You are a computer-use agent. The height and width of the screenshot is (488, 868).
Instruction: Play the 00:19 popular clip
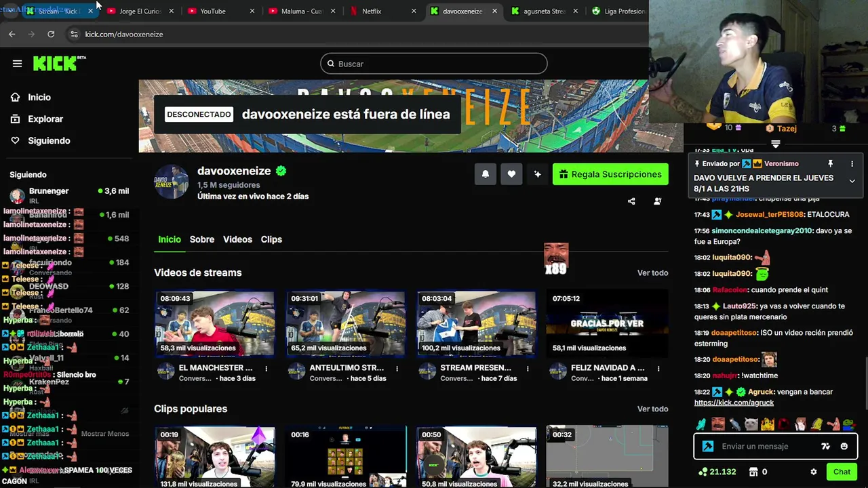coord(214,457)
